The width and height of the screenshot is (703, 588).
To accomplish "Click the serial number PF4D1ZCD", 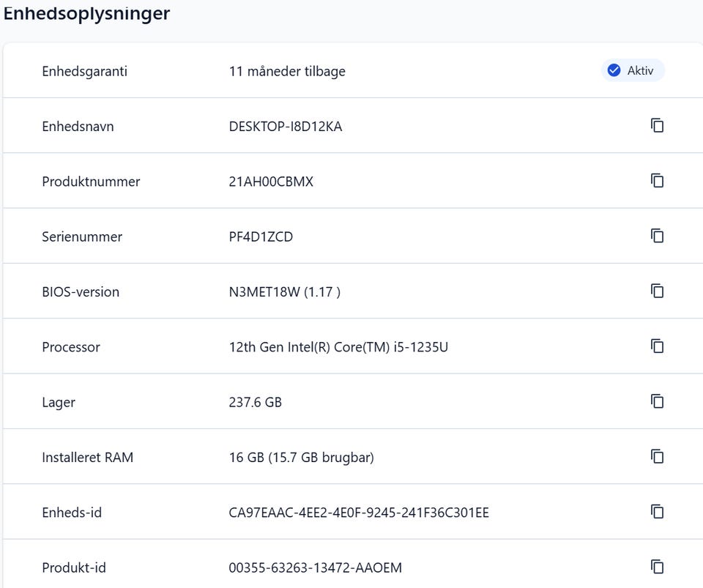I will (x=261, y=237).
